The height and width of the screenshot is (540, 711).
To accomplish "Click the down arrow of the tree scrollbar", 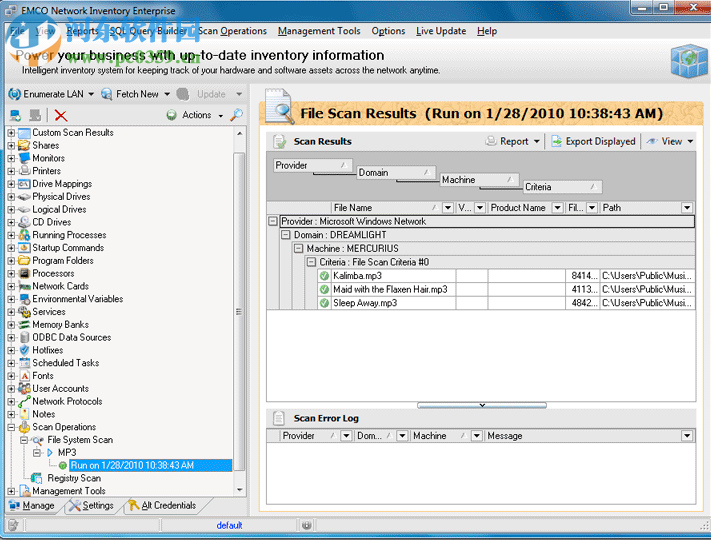I will click(239, 490).
